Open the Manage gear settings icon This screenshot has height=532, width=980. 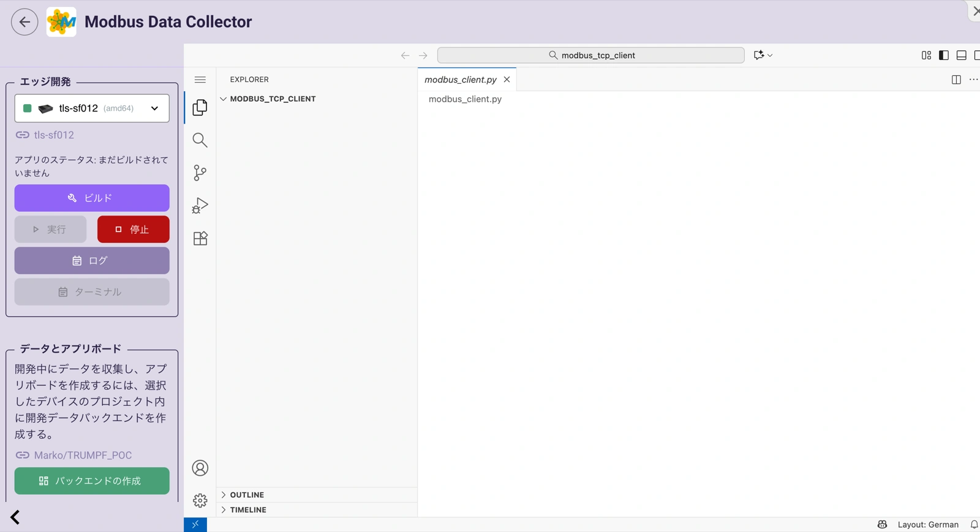pyautogui.click(x=200, y=501)
